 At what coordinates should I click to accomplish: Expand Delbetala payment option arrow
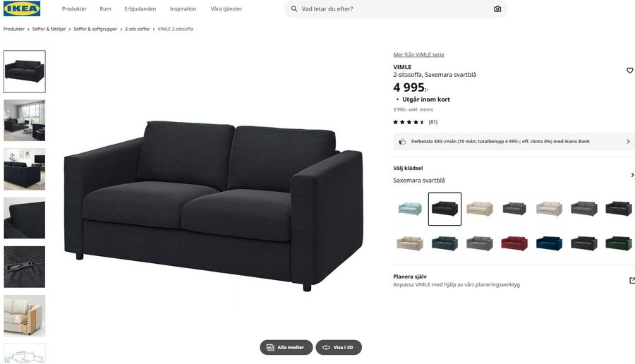pyautogui.click(x=628, y=141)
